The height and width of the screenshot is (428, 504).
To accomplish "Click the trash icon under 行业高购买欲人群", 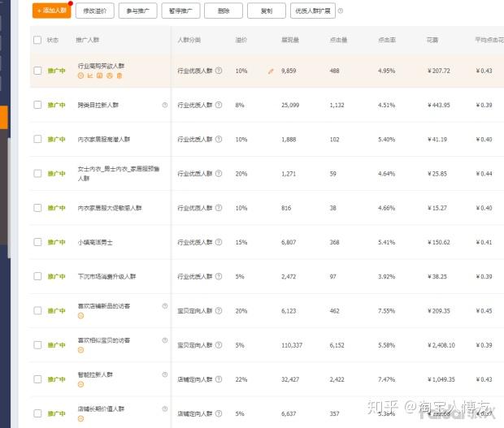I will tap(119, 76).
